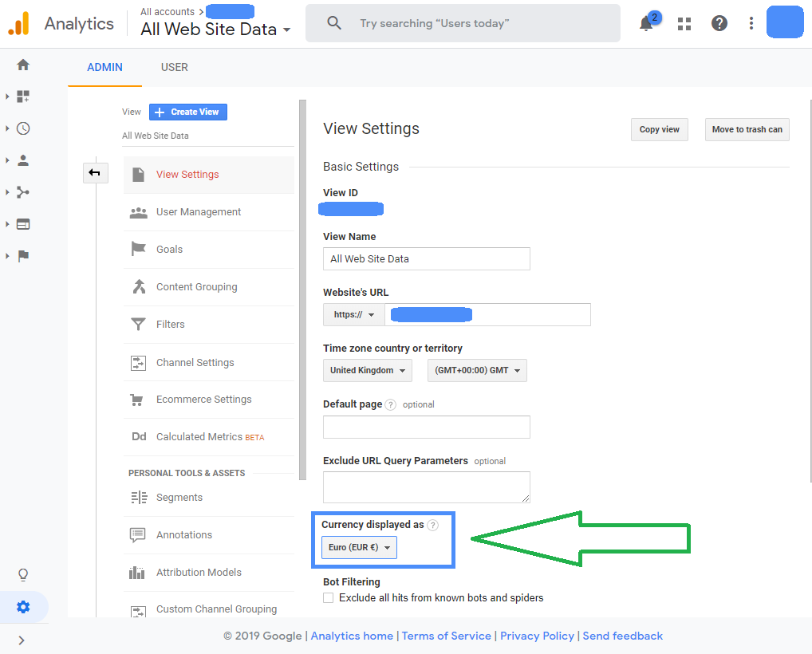This screenshot has height=654, width=812.
Task: Click the View column scrollbar
Action: [302, 290]
